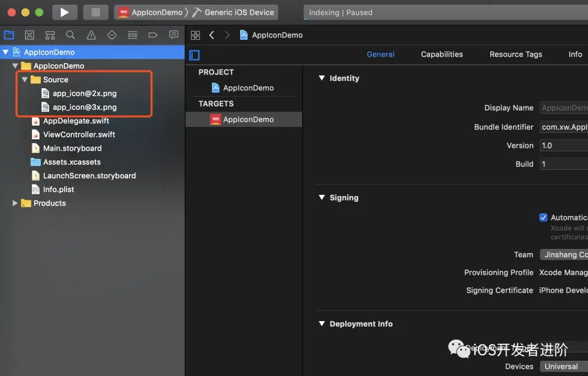Open the Debug navigator
Screen dimensions: 588x376
(132, 35)
